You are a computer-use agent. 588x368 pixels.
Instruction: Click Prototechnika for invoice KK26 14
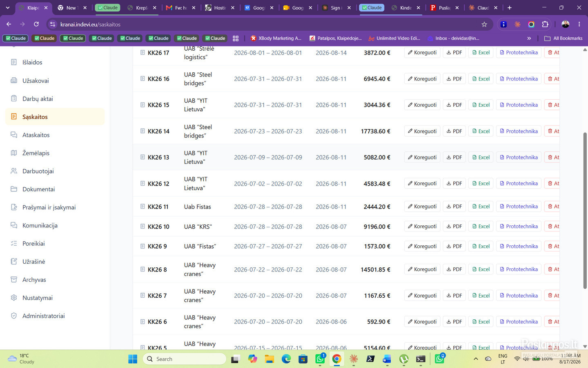pos(519,131)
